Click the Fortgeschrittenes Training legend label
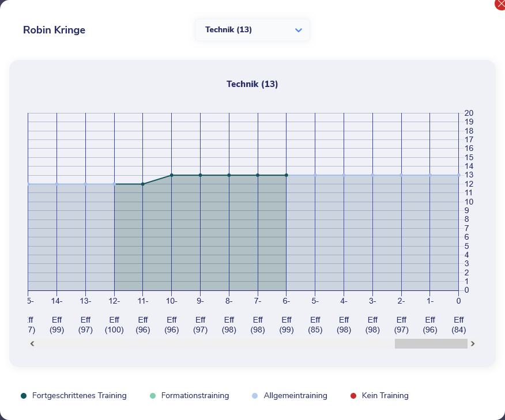Image resolution: width=505 pixels, height=420 pixels. [x=79, y=396]
